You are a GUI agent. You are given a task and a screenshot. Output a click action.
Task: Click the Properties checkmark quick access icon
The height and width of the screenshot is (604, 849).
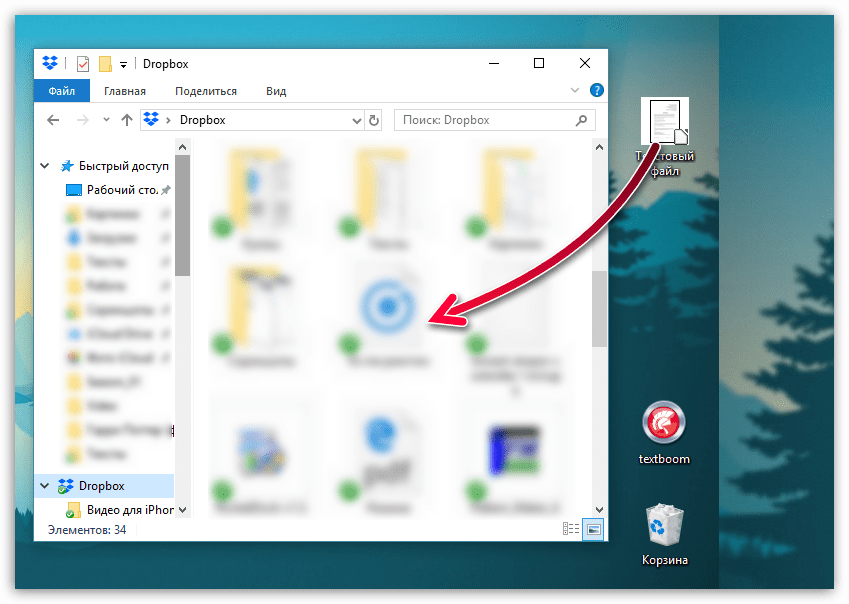click(82, 64)
